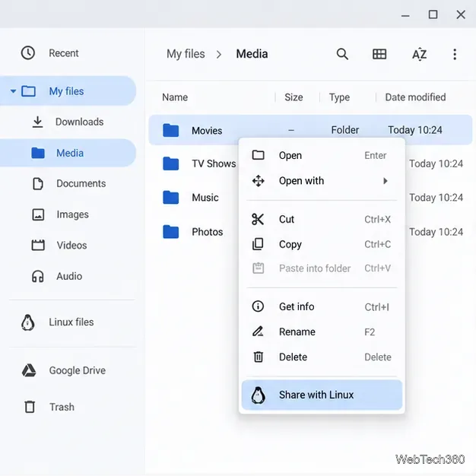Viewport: 476px width, 476px height.
Task: Sort by the Type column header
Action: (339, 97)
